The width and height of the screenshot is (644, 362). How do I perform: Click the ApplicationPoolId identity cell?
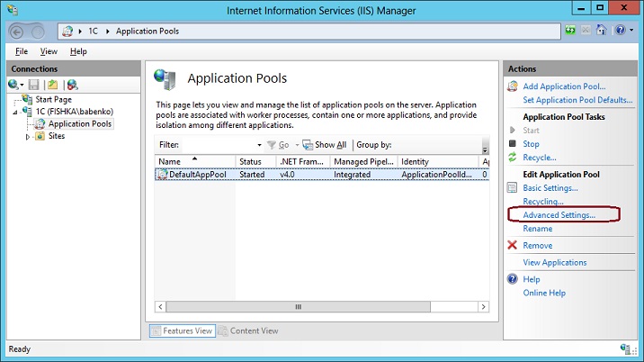coord(436,175)
